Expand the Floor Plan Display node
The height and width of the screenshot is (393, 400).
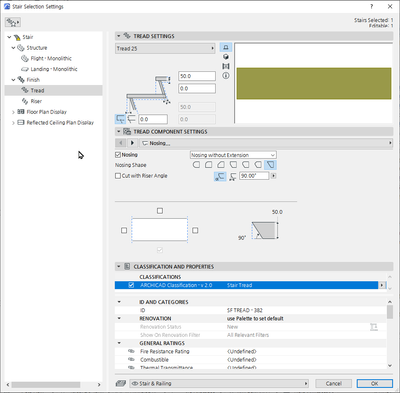[x=13, y=112]
